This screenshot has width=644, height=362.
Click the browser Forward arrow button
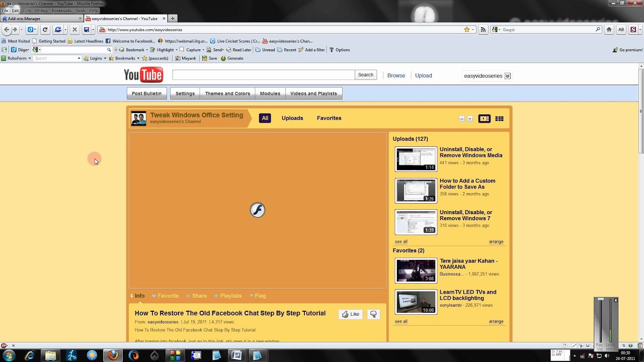[x=15, y=30]
